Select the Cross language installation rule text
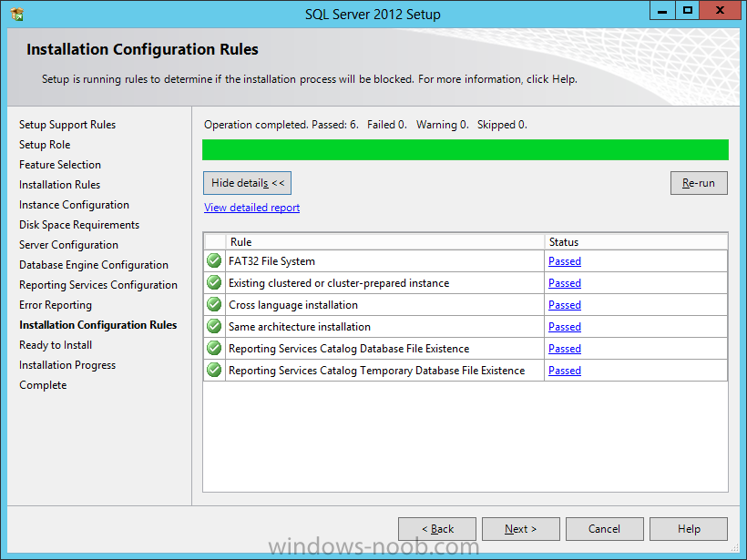 (293, 305)
